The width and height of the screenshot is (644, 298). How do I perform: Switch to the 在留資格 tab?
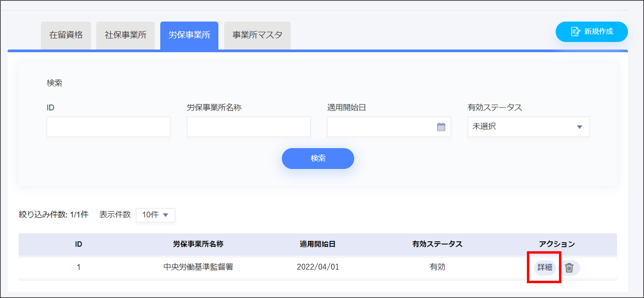point(66,35)
